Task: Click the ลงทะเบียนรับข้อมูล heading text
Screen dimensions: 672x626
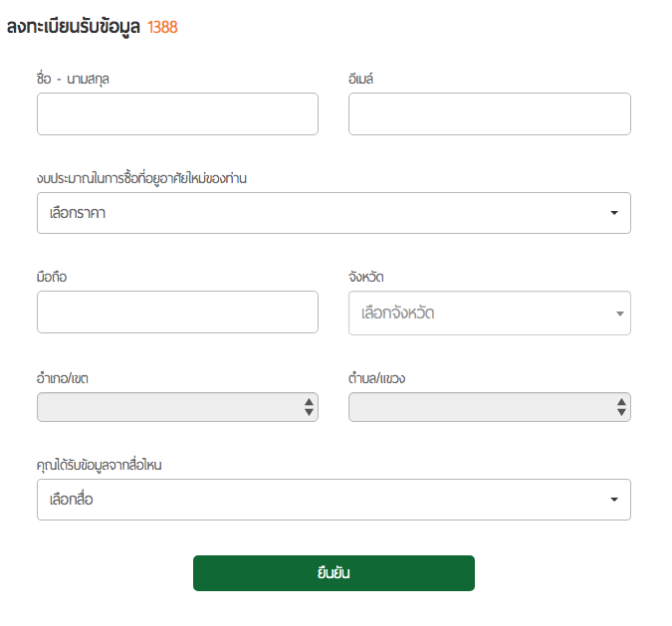Action: click(74, 27)
